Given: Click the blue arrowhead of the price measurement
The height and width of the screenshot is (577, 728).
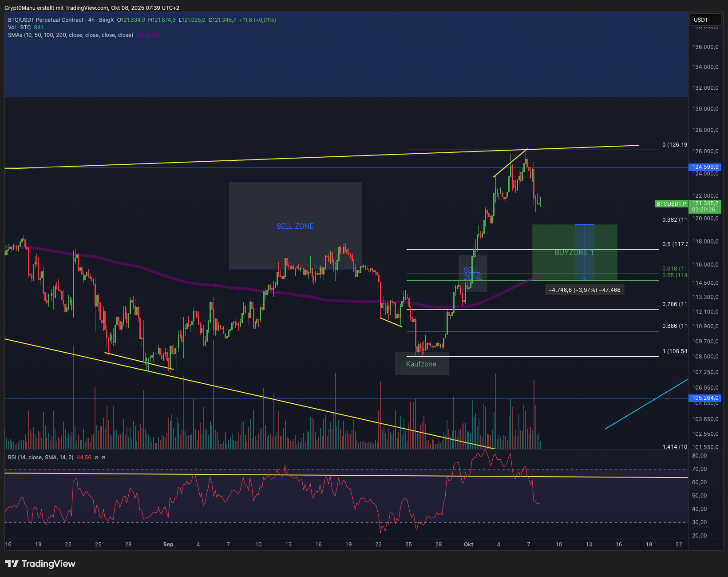Looking at the screenshot, I should point(585,279).
